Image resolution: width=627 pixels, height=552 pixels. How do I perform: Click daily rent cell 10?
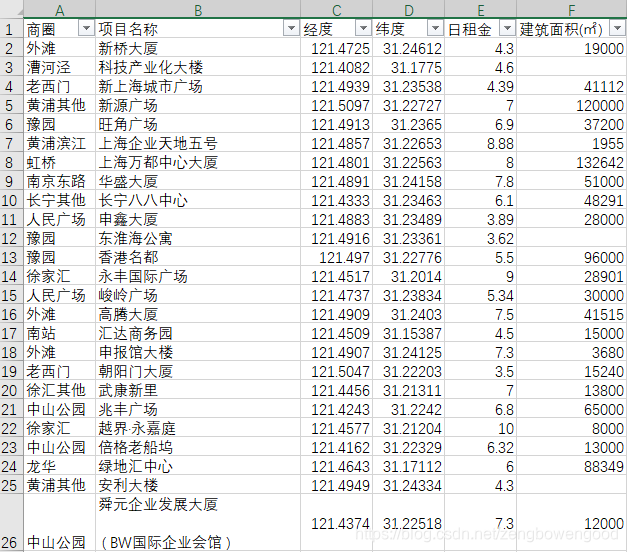pos(480,428)
